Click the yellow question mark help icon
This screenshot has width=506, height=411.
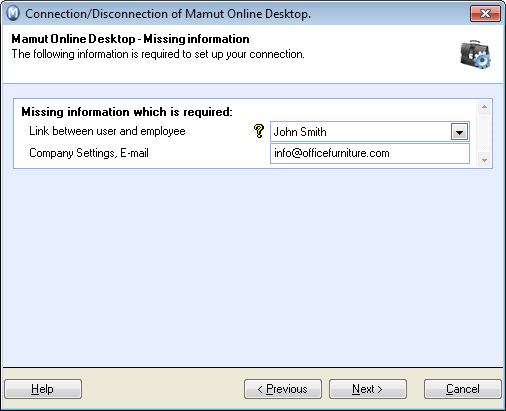tap(259, 131)
